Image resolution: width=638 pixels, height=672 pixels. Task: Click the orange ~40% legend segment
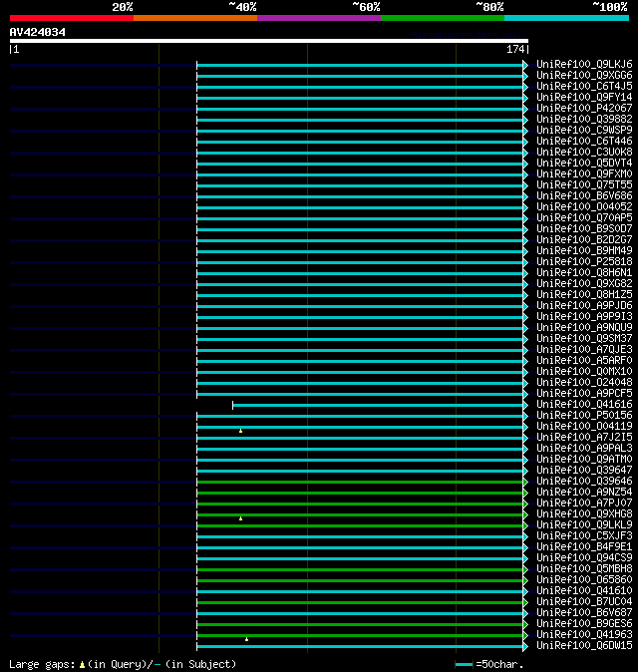tap(195, 18)
